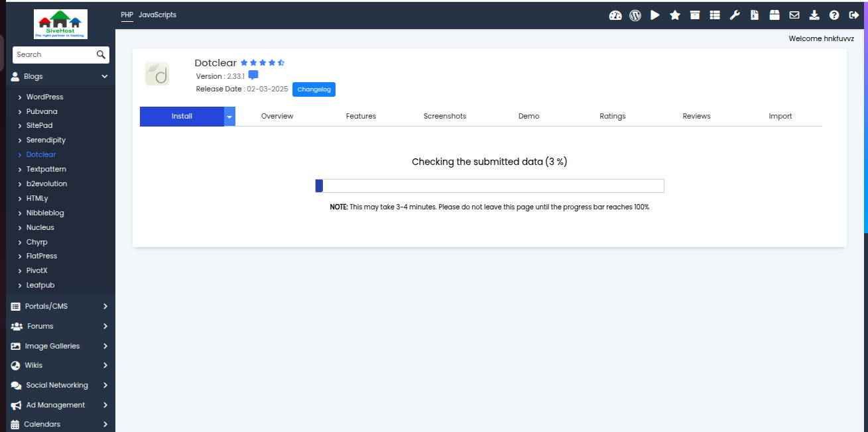This screenshot has width=868, height=432.
Task: Open HTMLy in Blogs list
Action: (37, 199)
